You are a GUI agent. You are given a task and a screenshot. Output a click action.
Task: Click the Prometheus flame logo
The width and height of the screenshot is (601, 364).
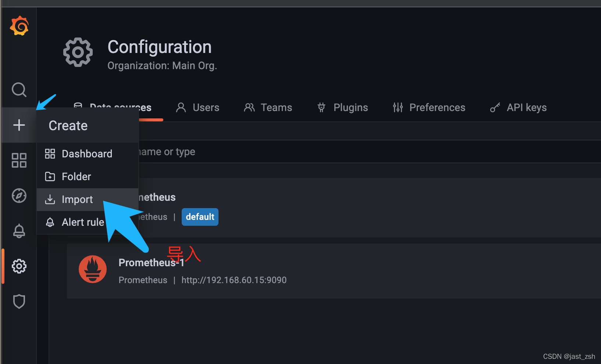(x=93, y=269)
